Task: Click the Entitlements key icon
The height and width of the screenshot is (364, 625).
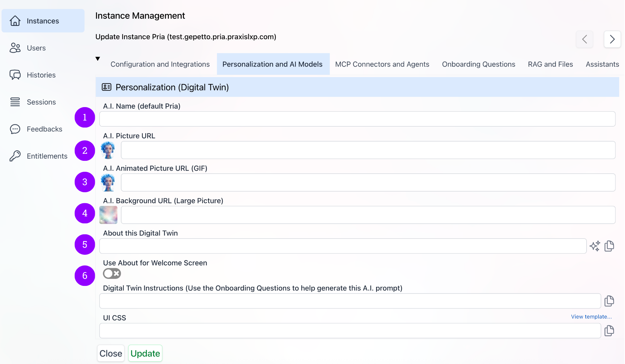Action: pos(15,156)
